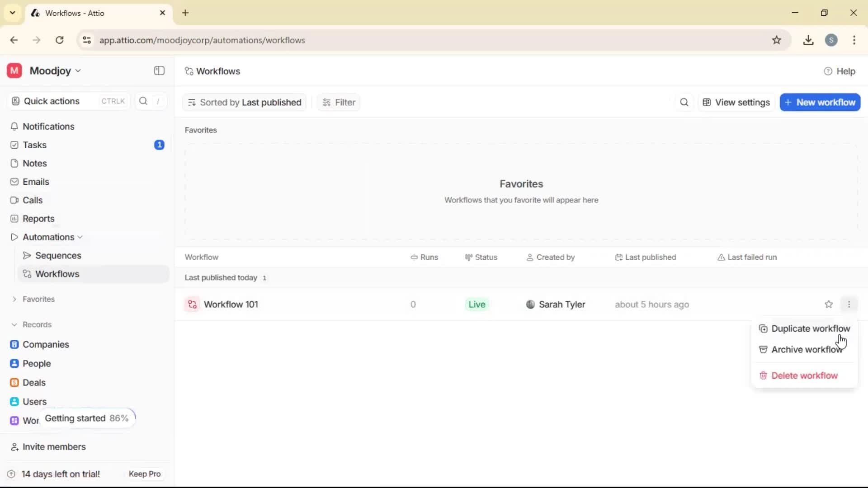Open the three-dot menu for Workflow 101
The width and height of the screenshot is (868, 488).
[849, 304]
